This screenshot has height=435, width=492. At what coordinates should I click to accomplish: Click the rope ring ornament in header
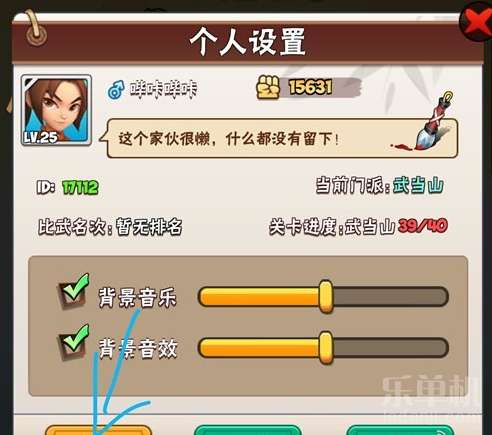35,31
